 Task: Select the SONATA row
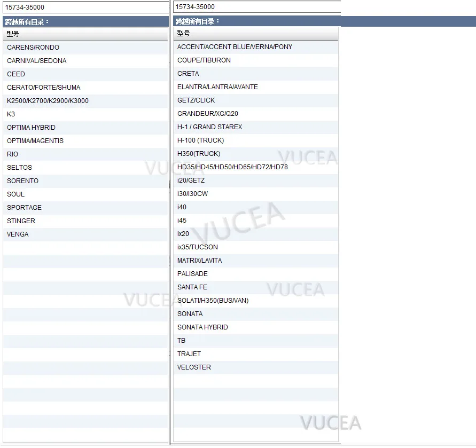pos(256,314)
